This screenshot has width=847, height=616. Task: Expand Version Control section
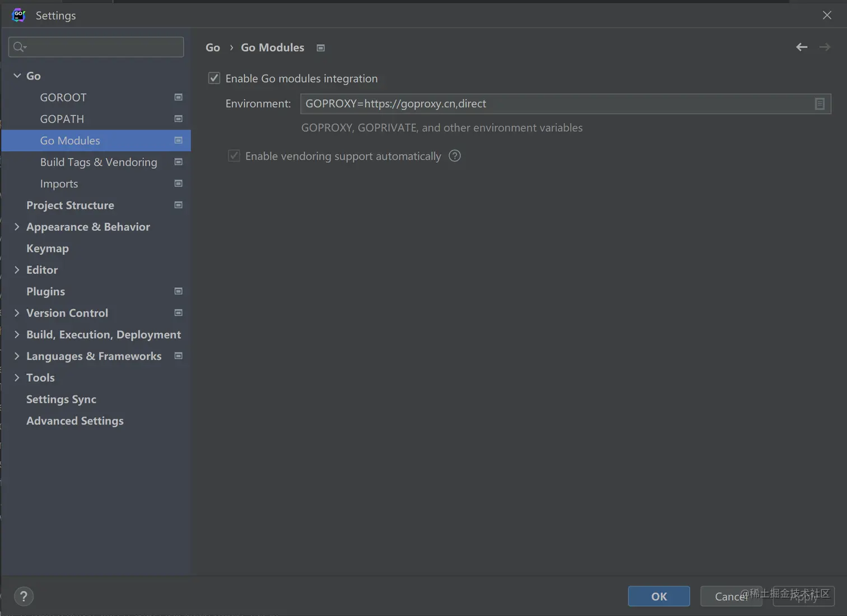point(17,313)
